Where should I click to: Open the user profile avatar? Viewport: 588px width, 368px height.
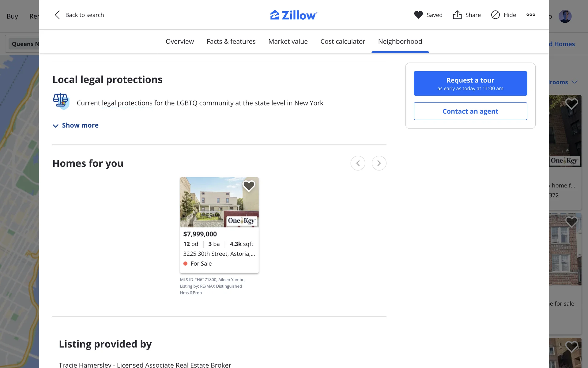(x=565, y=16)
